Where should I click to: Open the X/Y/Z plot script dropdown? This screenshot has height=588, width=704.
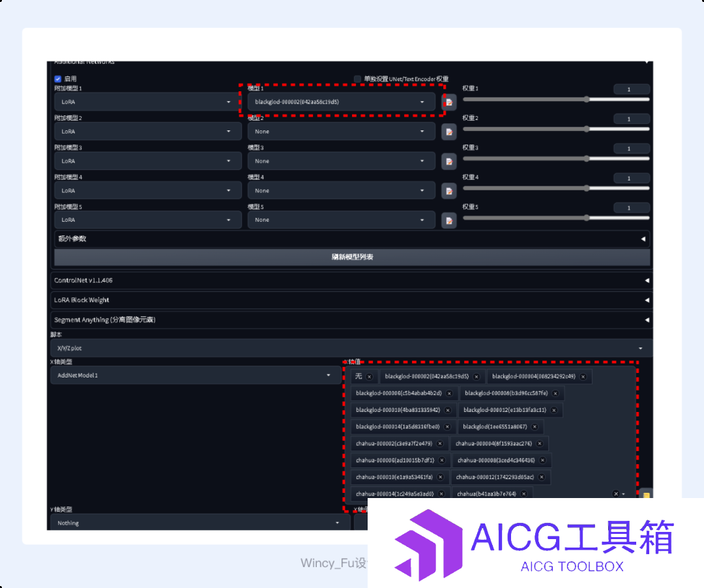(x=351, y=348)
